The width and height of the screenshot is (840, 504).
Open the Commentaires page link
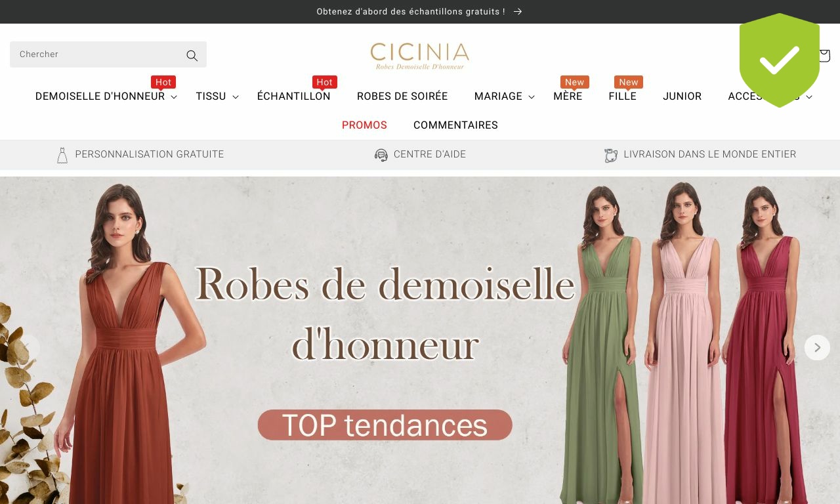pyautogui.click(x=455, y=125)
